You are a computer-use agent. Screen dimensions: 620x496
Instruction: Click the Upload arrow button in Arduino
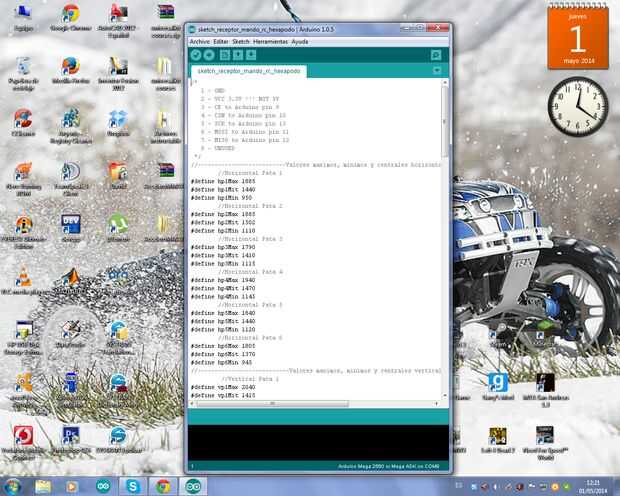209,55
